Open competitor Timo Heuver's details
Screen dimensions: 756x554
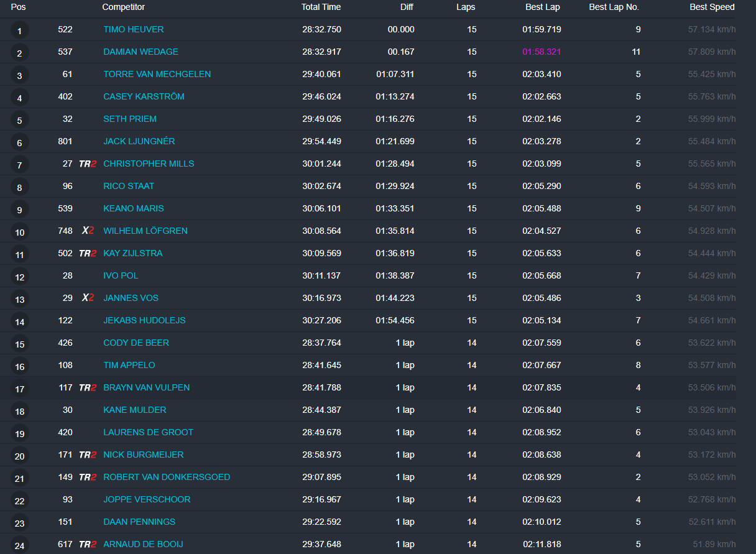pyautogui.click(x=134, y=30)
